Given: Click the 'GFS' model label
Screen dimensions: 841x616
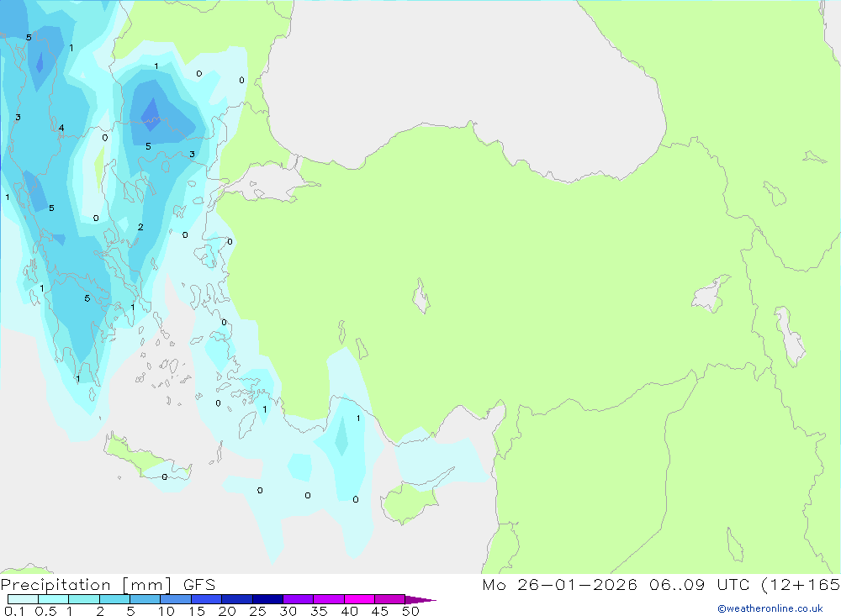Looking at the screenshot, I should tap(199, 584).
